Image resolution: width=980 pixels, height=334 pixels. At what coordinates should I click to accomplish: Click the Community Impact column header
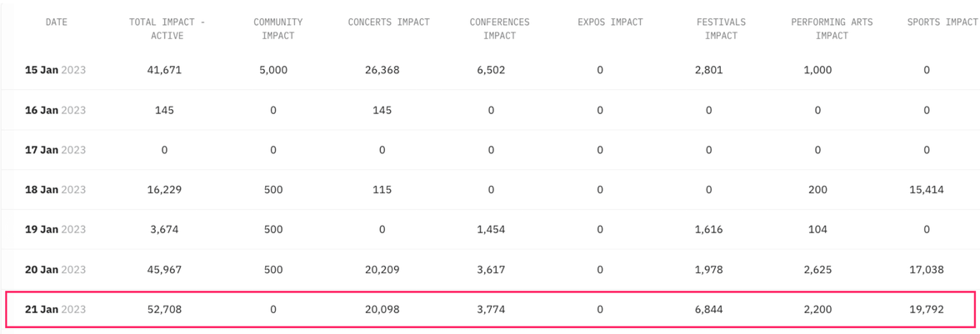click(277, 28)
